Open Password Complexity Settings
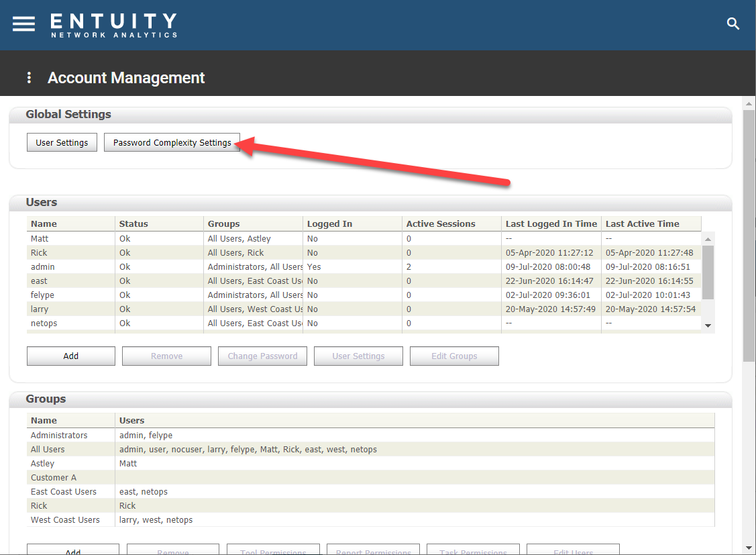This screenshot has width=756, height=555. click(172, 142)
